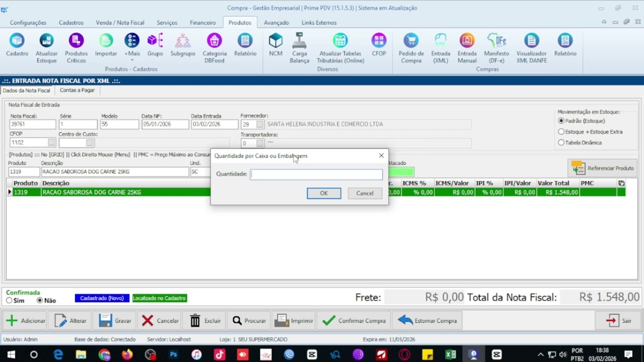
Task: Open Visualizador XML DANFE
Action: (x=531, y=48)
